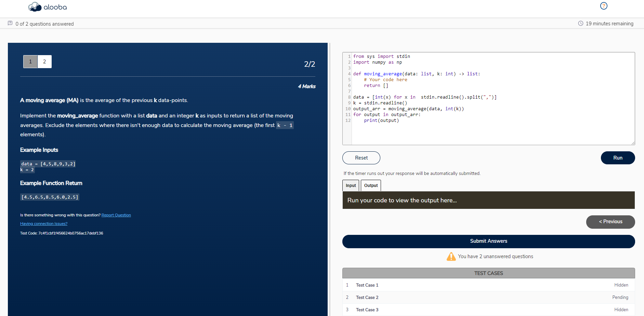Image resolution: width=644 pixels, height=316 pixels.
Task: Click the Alooba logo
Action: coord(48,7)
